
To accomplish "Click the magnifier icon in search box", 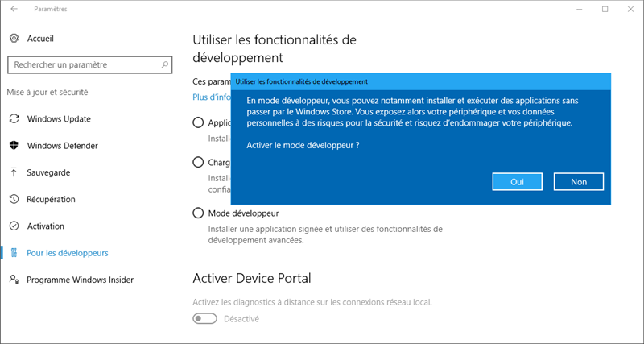I will pyautogui.click(x=165, y=65).
